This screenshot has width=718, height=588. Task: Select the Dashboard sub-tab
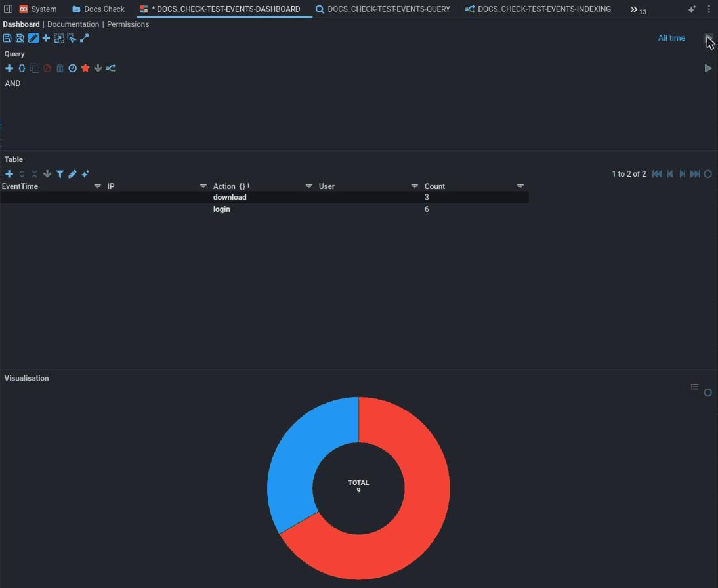(x=21, y=24)
